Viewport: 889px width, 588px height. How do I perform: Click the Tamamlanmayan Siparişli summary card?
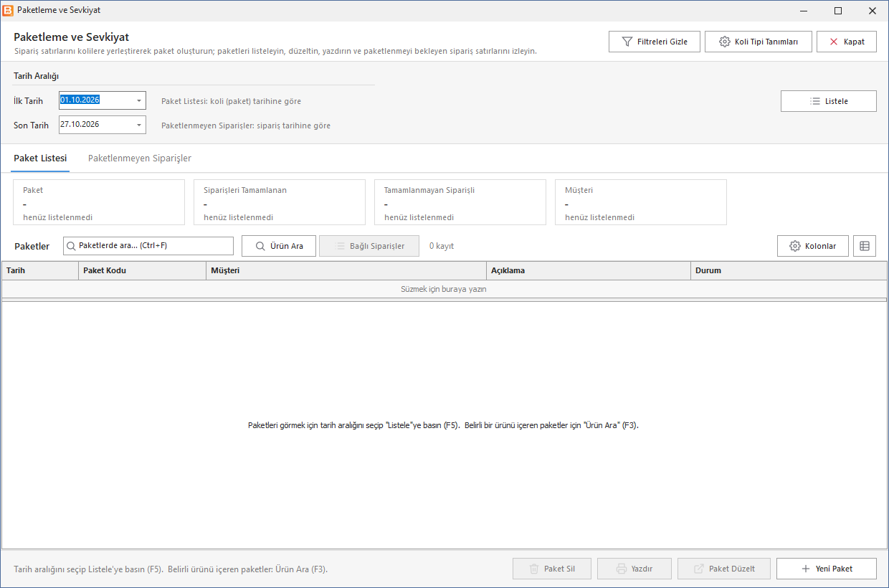460,202
